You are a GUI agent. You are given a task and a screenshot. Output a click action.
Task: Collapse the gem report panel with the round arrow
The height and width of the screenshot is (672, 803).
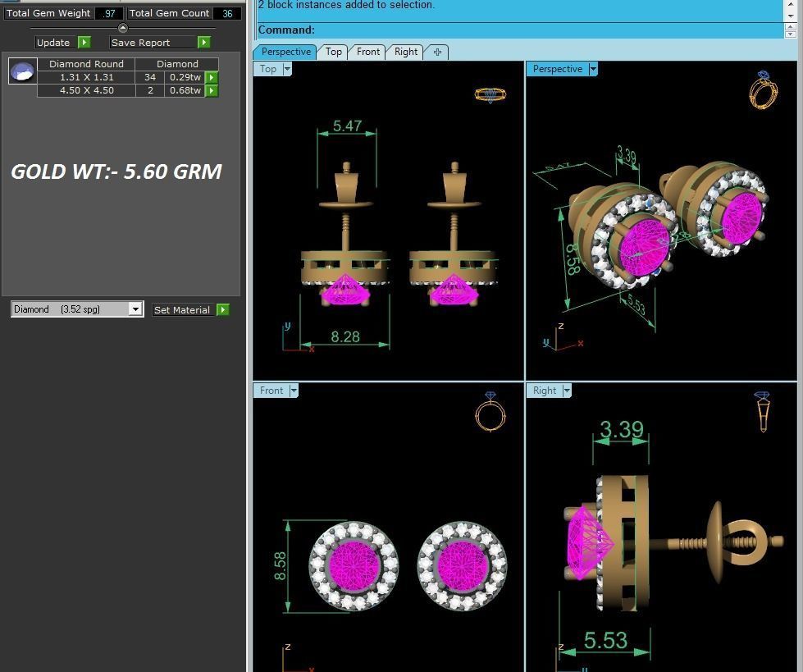click(122, 28)
